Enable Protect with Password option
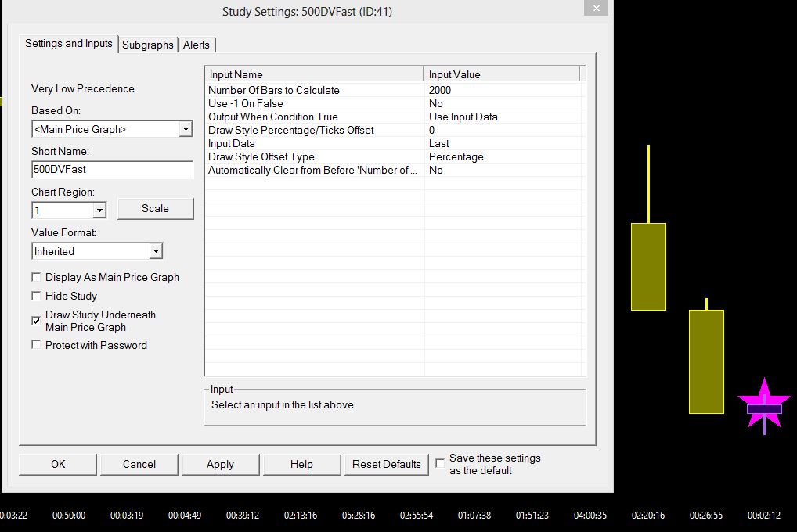The height and width of the screenshot is (532, 797). point(36,345)
